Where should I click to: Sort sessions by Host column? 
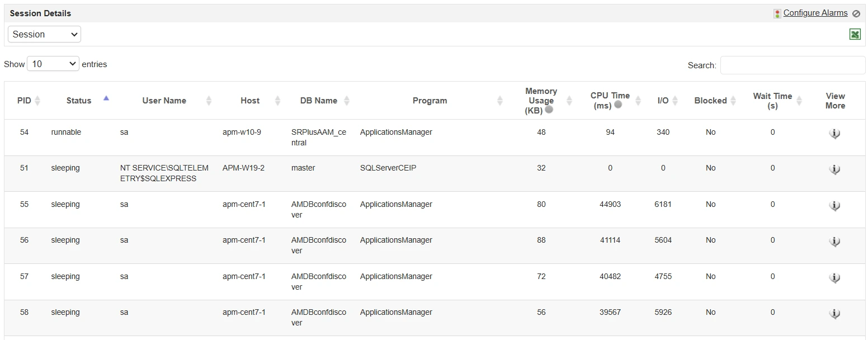(278, 101)
